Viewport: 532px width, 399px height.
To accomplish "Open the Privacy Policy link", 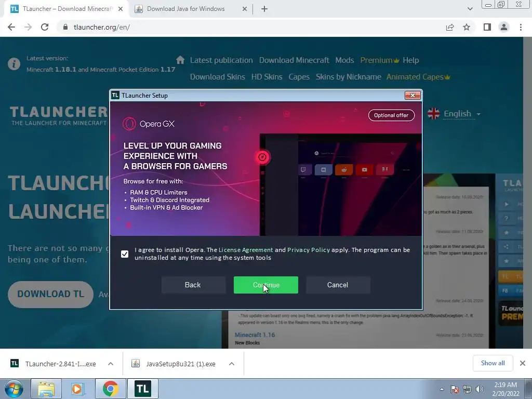I will pos(309,250).
